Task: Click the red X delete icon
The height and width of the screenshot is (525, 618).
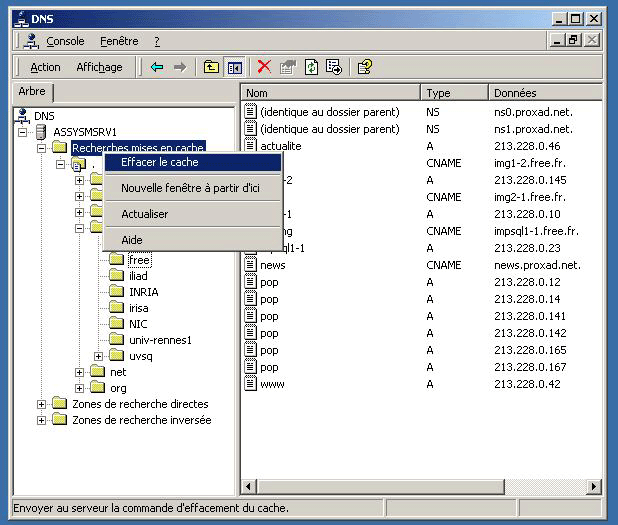Action: (264, 67)
